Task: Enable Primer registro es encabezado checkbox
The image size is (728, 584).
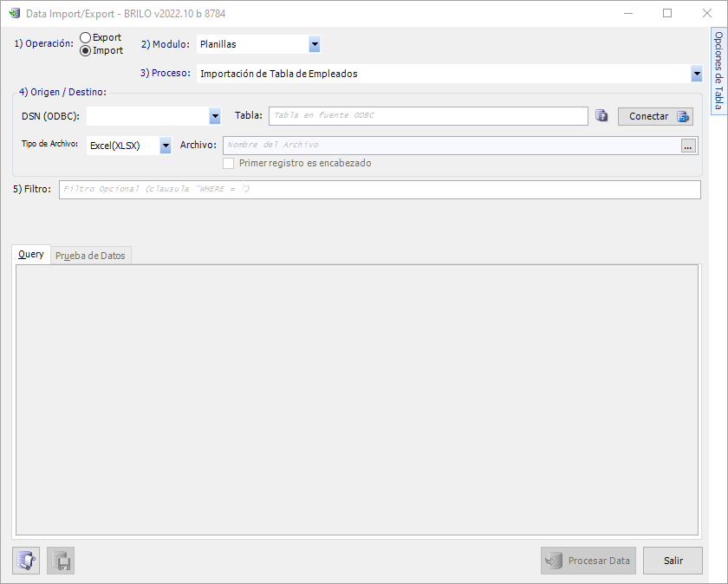Action: point(229,163)
